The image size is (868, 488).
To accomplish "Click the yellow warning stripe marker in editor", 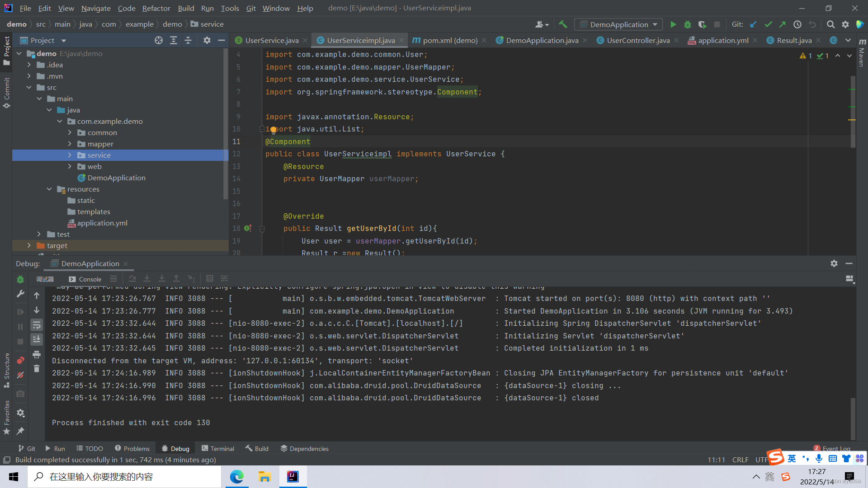I will (x=852, y=120).
